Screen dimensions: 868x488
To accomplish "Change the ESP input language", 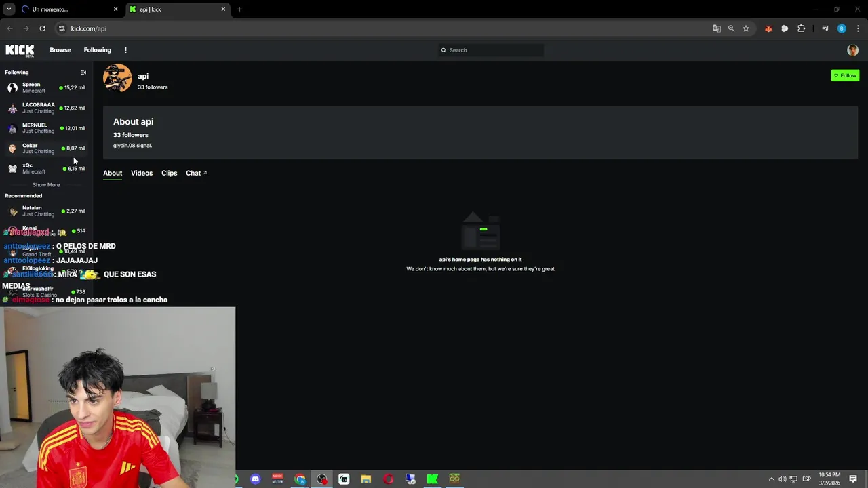I will tap(807, 479).
